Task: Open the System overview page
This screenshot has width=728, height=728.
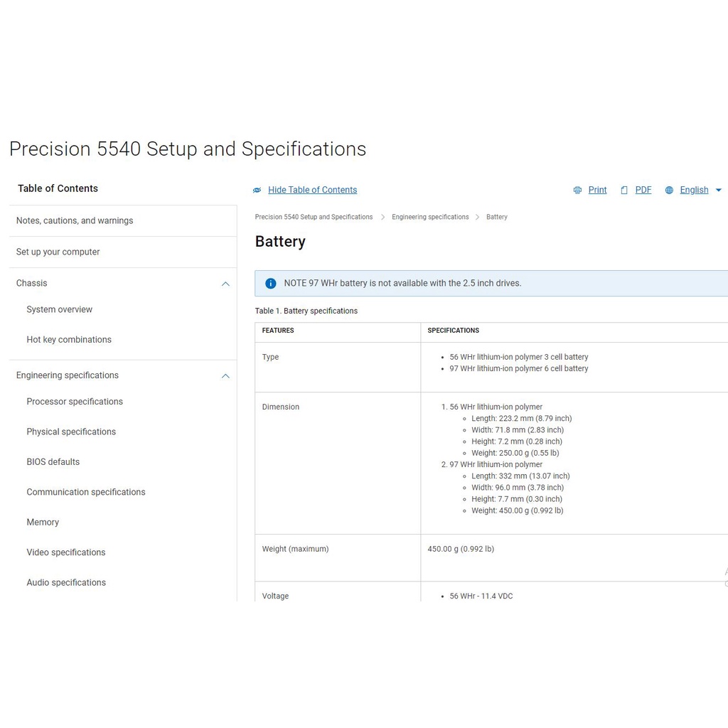Action: (x=60, y=309)
